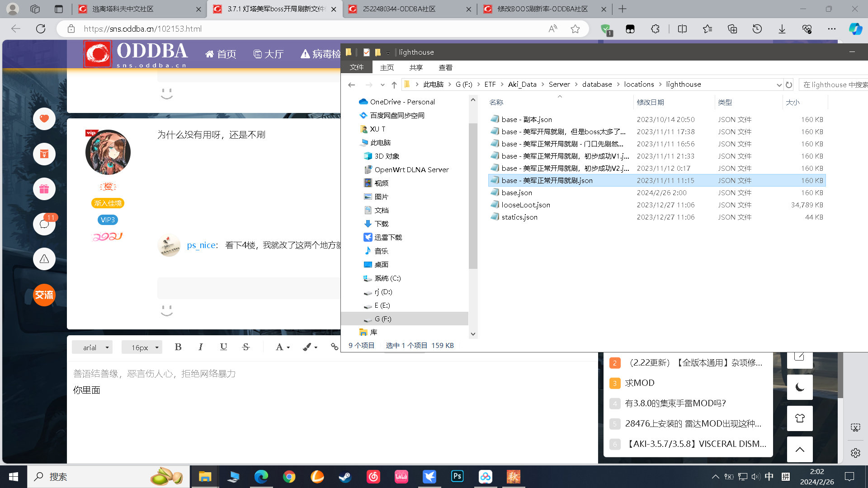Toggle italic formatting in the reply editor

200,347
